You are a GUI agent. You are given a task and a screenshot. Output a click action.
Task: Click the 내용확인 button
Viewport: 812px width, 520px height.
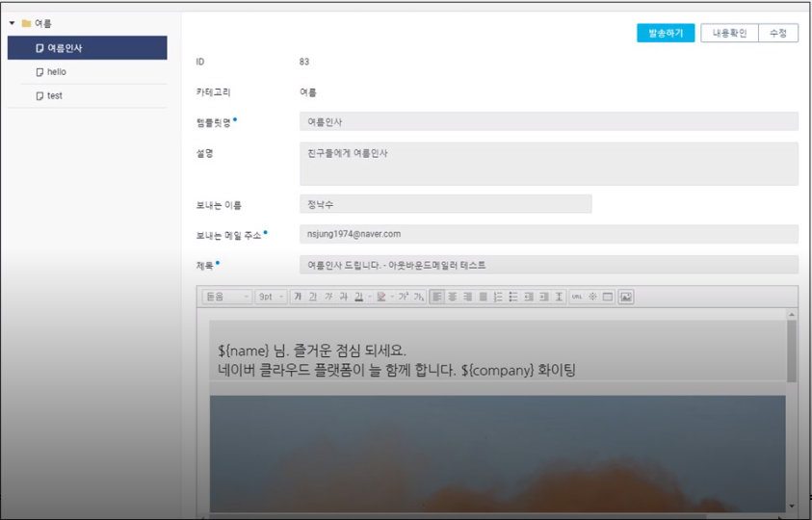point(729,33)
